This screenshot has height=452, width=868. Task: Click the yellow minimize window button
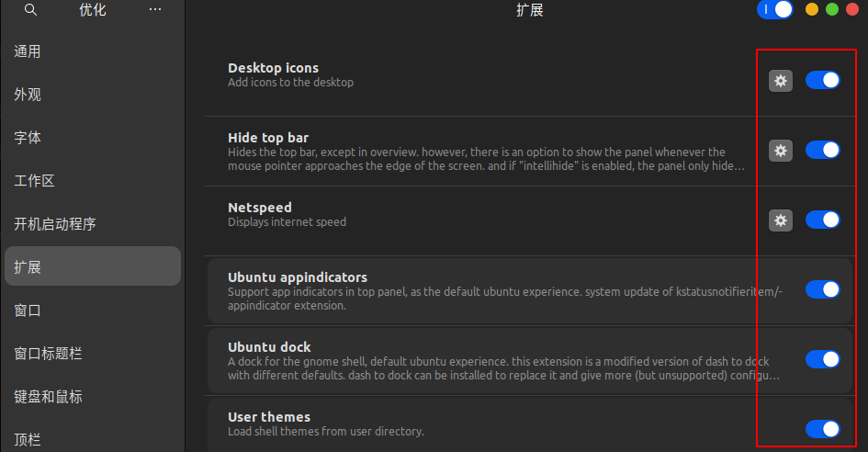pos(812,9)
